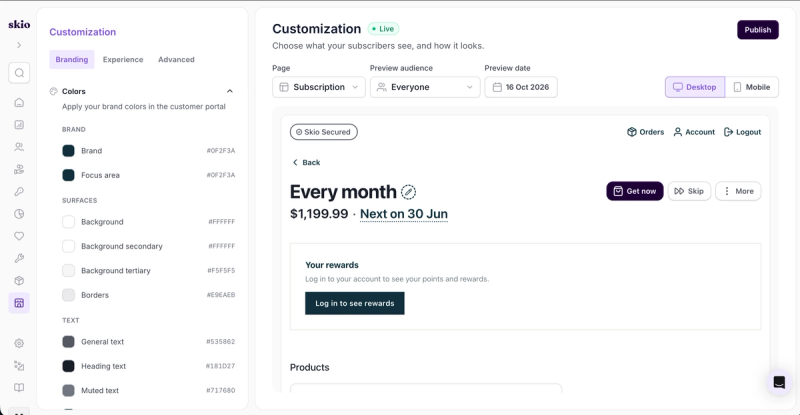Click the #535862 hex value
800x415 pixels.
tap(220, 341)
